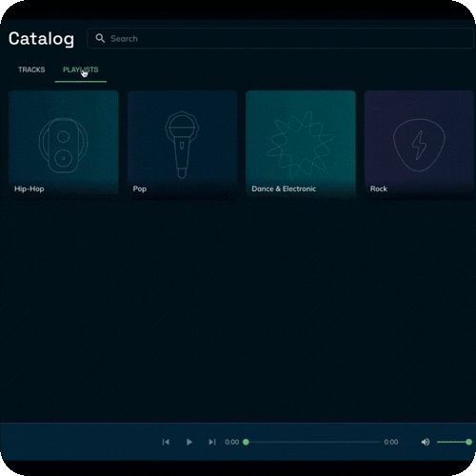Open the Rock playlist label
This screenshot has height=476, width=476.
(379, 188)
